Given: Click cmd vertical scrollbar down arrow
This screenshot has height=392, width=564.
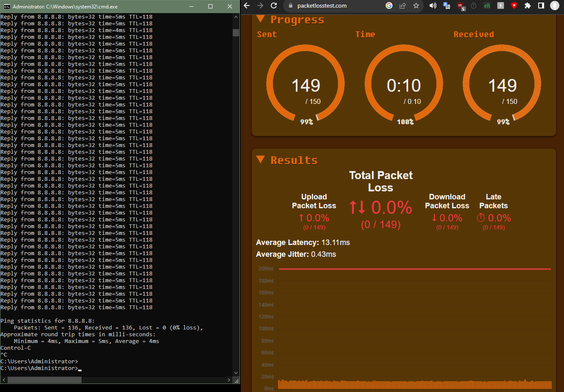Looking at the screenshot, I should pyautogui.click(x=236, y=373).
